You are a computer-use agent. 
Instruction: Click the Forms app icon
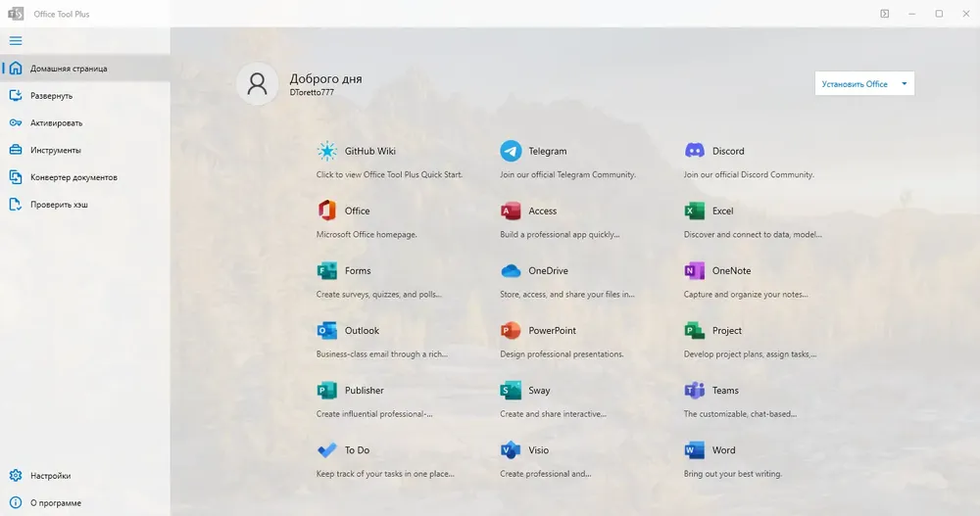tap(327, 270)
